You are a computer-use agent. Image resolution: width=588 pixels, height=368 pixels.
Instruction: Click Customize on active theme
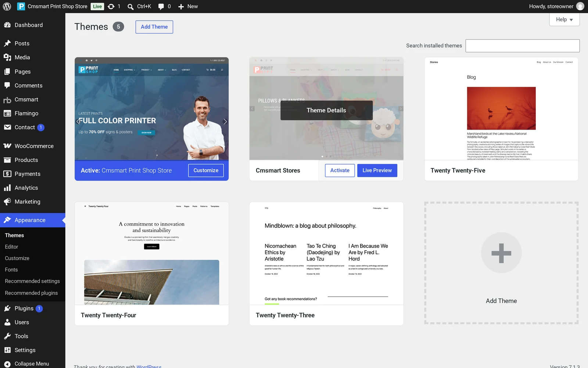point(206,170)
